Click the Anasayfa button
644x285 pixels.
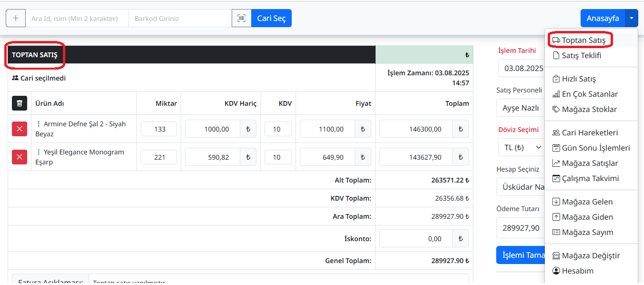[x=603, y=18]
